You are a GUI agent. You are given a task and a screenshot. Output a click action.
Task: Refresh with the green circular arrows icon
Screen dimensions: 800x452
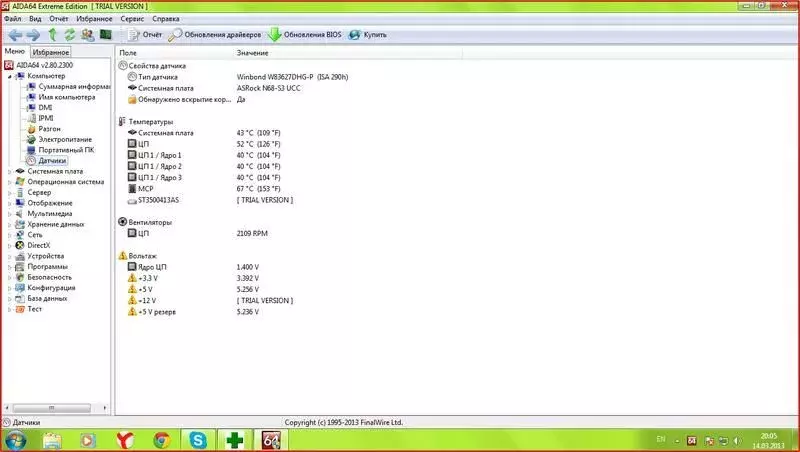point(69,35)
